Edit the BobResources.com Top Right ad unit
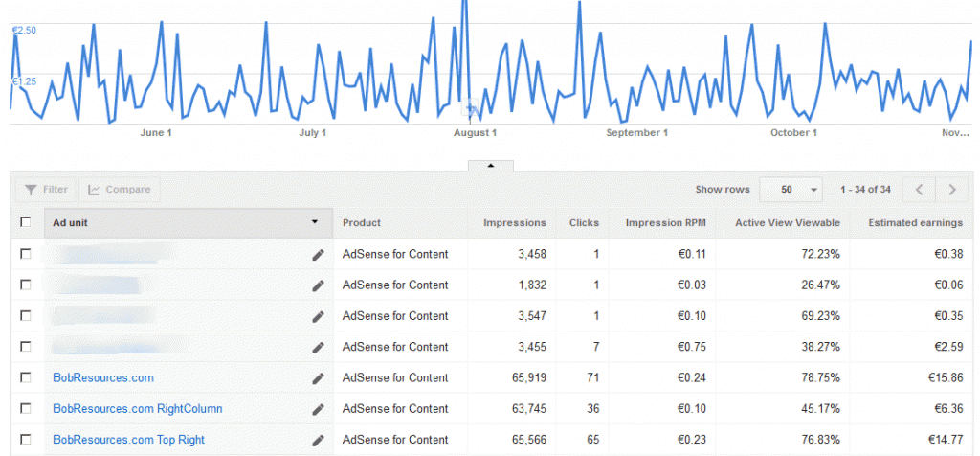Viewport: 980px width, 456px height. click(x=318, y=441)
